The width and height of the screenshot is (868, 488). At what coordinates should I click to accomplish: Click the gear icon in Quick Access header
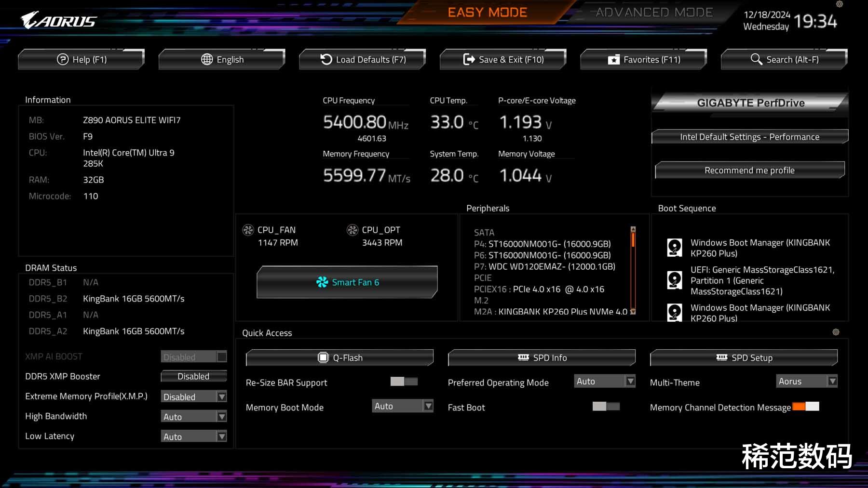tap(836, 332)
